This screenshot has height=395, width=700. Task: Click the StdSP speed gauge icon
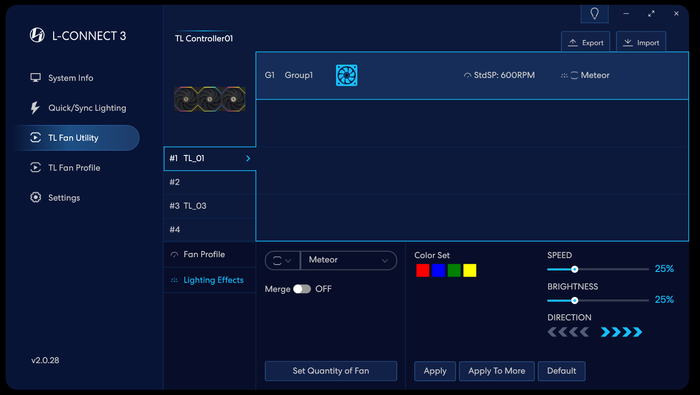pyautogui.click(x=467, y=75)
